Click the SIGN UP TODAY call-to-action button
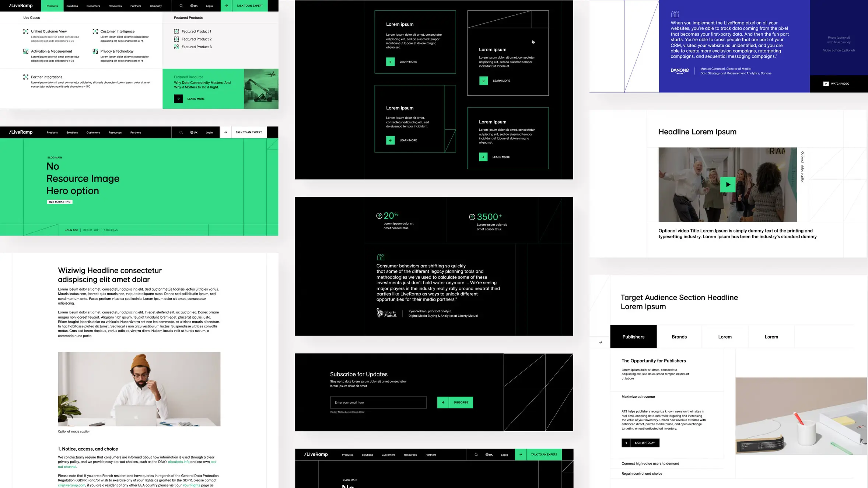868x488 pixels. click(641, 443)
